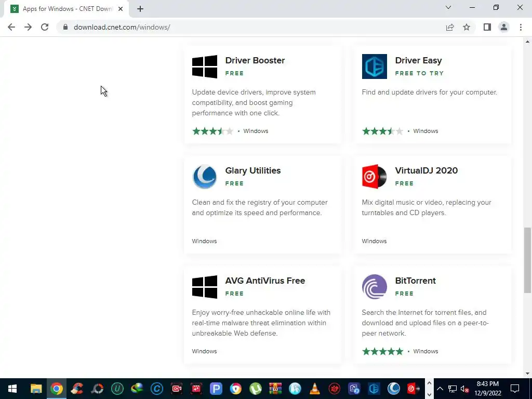Open File Explorer from the taskbar

tap(36, 389)
